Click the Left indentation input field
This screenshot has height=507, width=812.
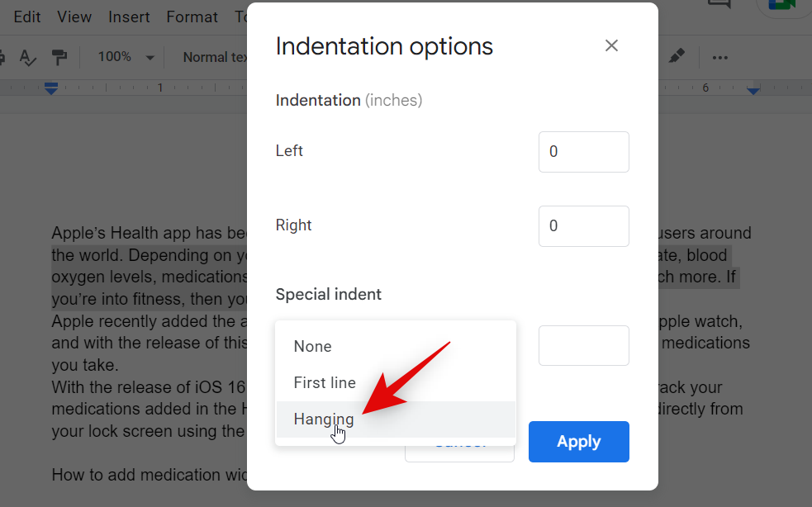point(583,152)
